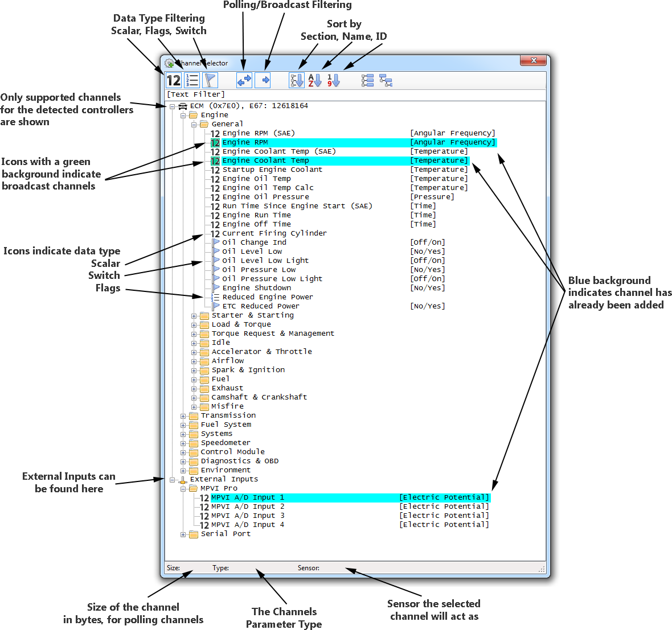Expand the Transmission folder
Viewport: 672px width, 630px height.
click(x=183, y=416)
